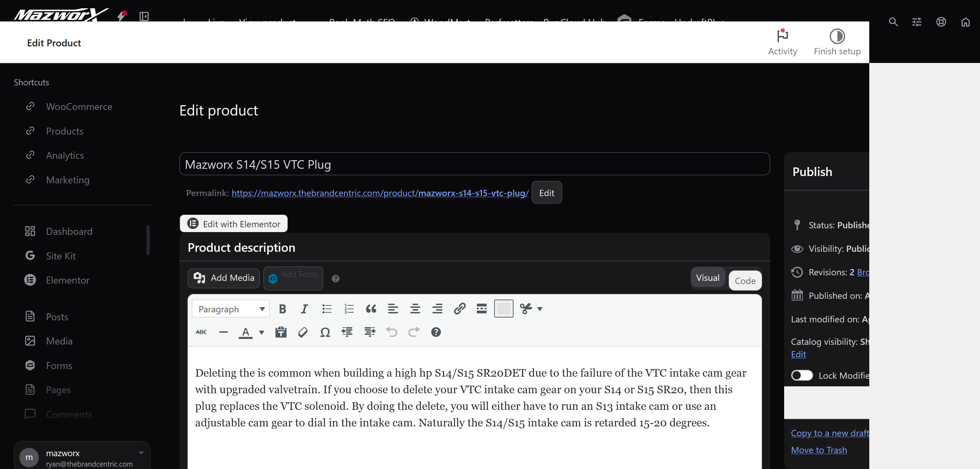Screen dimensions: 980x469
Task: Open the Media library menu
Action: pos(59,341)
